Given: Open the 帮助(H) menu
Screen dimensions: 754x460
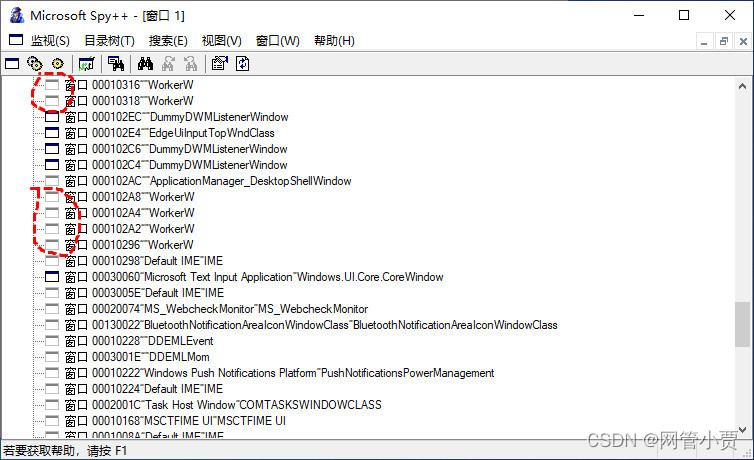Looking at the screenshot, I should coord(334,40).
